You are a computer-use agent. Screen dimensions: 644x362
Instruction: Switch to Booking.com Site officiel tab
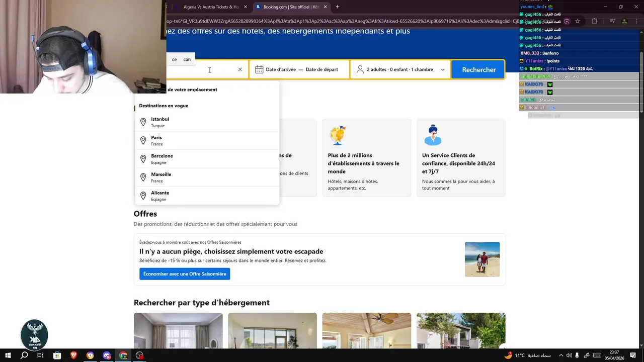pos(290,7)
